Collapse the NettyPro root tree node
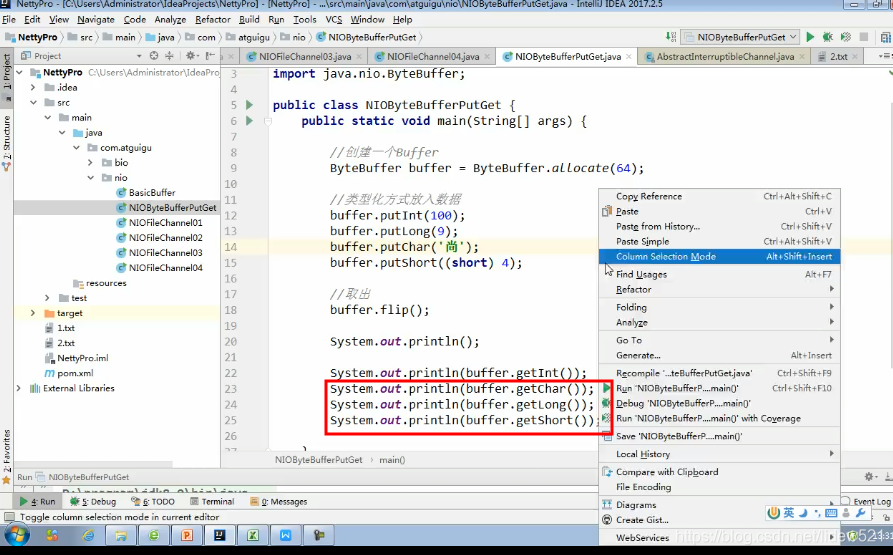 (19, 72)
